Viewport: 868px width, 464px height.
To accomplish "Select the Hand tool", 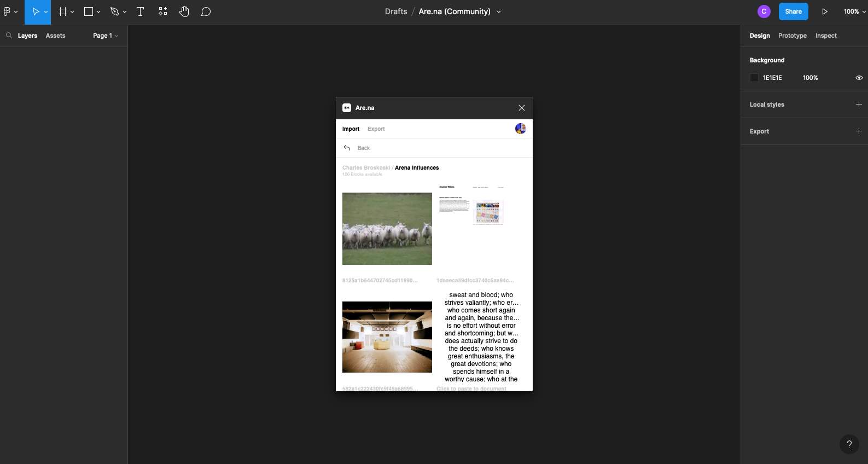I will [x=184, y=11].
